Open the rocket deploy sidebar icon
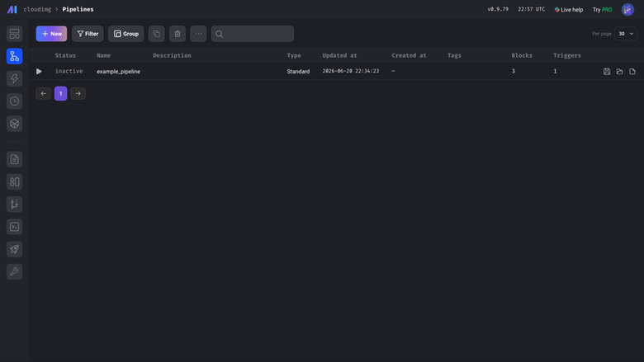This screenshot has width=644, height=362. 14,249
